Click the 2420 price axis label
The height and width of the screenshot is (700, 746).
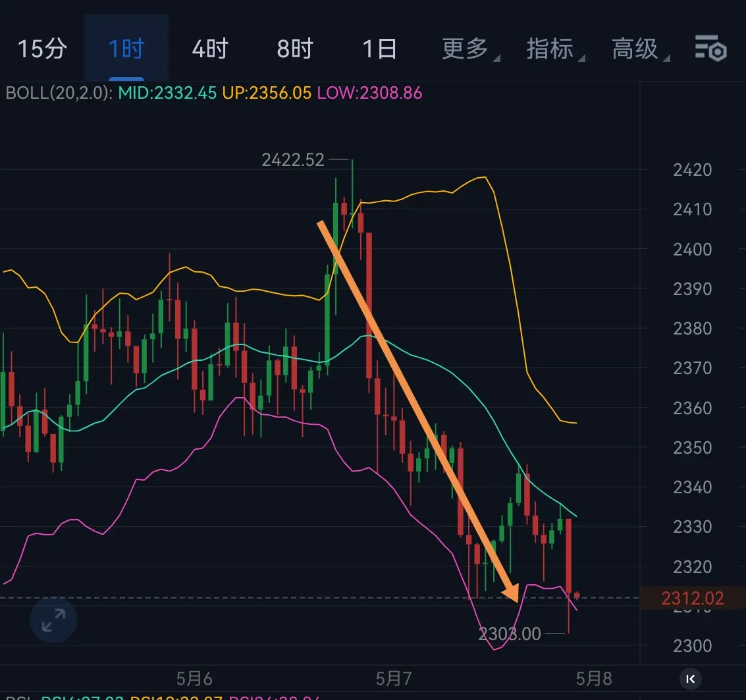click(693, 170)
